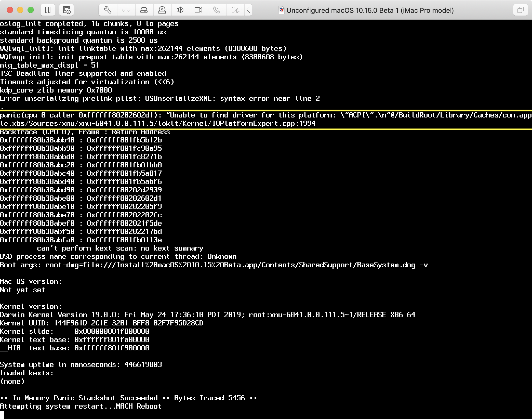The height and width of the screenshot is (419, 532).
Task: Click 'Kernel UUID: 144F961D' line
Action: 102,323
